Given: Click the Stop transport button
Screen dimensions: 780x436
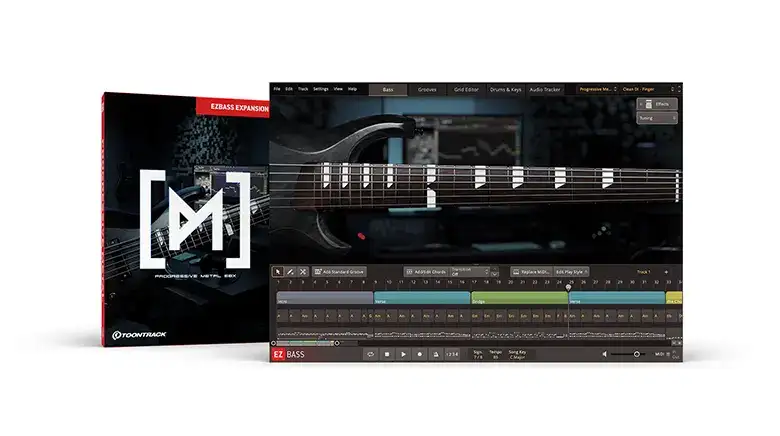Looking at the screenshot, I should [387, 354].
